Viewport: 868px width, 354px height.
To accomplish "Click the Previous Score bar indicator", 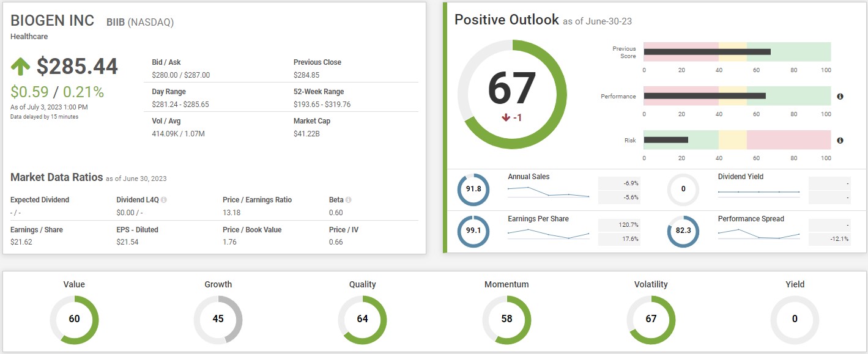I will point(707,52).
